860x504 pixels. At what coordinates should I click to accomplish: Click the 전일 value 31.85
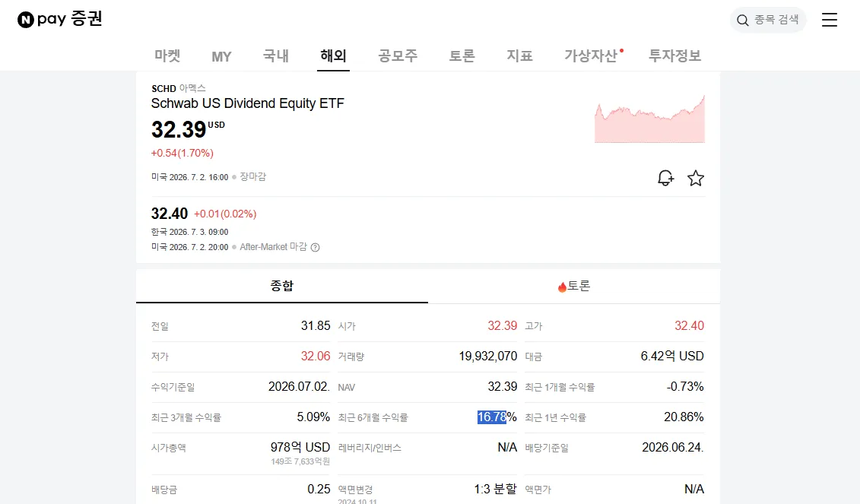316,326
